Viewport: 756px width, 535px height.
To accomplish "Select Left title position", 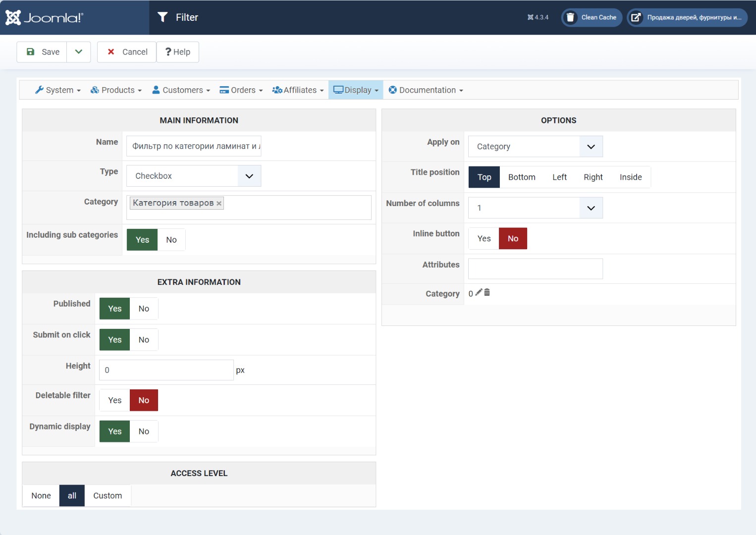I will tap(559, 177).
